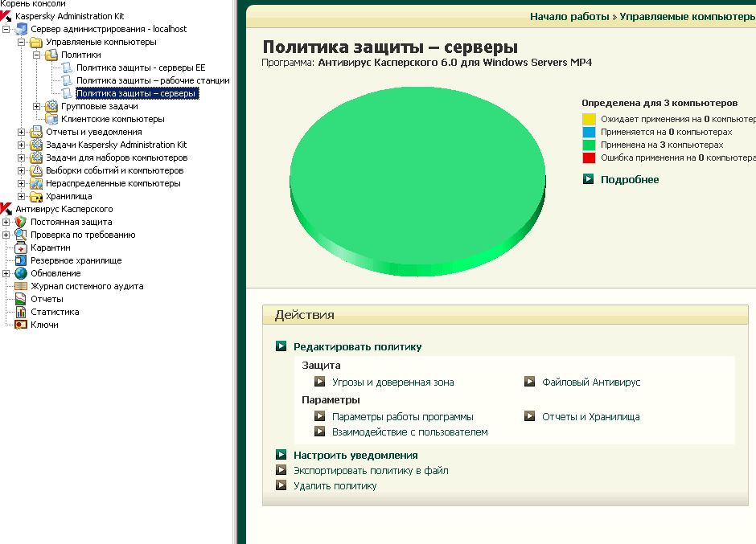This screenshot has height=544, width=756.
Task: Click the Задачи для наборов компьютеров icon
Action: (x=36, y=157)
